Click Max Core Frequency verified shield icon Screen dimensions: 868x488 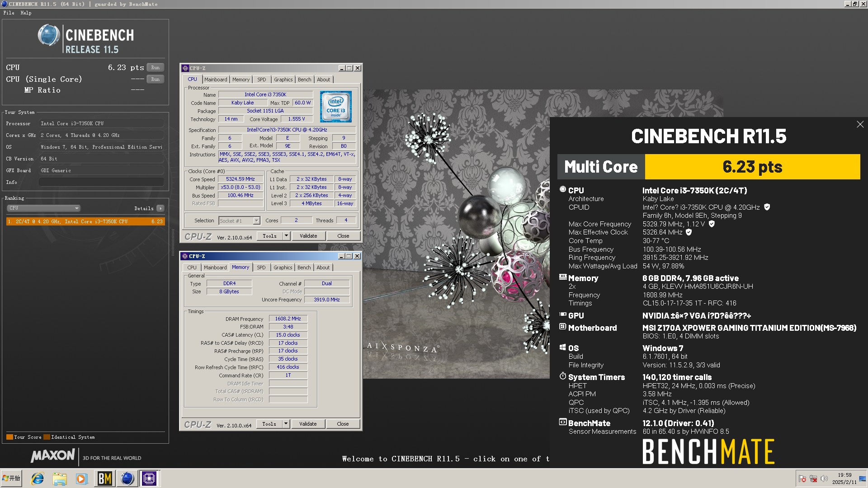[712, 224]
